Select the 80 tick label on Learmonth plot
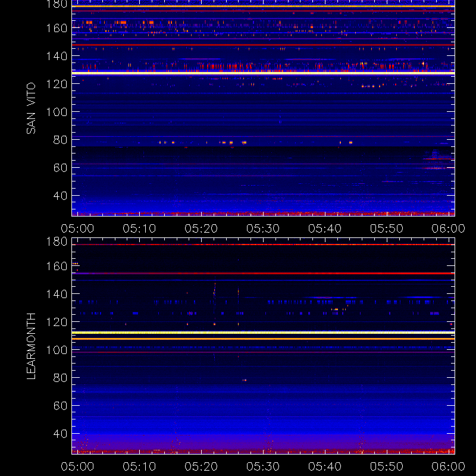 point(60,378)
